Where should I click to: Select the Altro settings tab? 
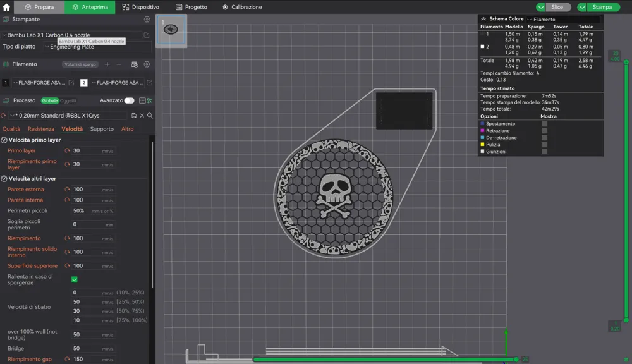128,129
